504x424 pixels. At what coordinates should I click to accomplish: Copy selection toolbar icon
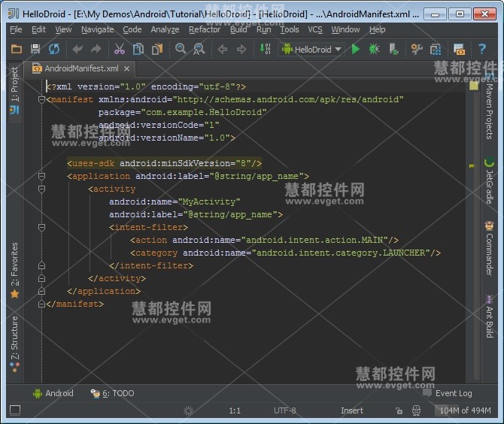pos(138,49)
